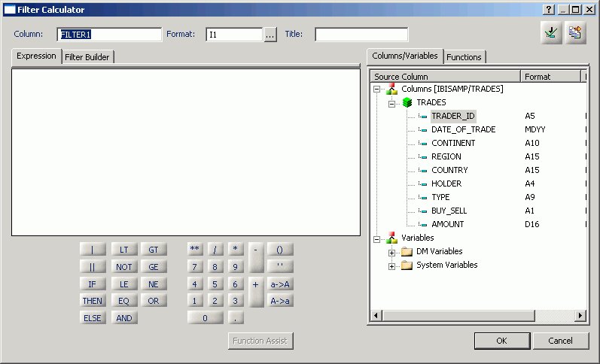
Task: Open format picker with the ellipsis button
Action: [x=270, y=35]
